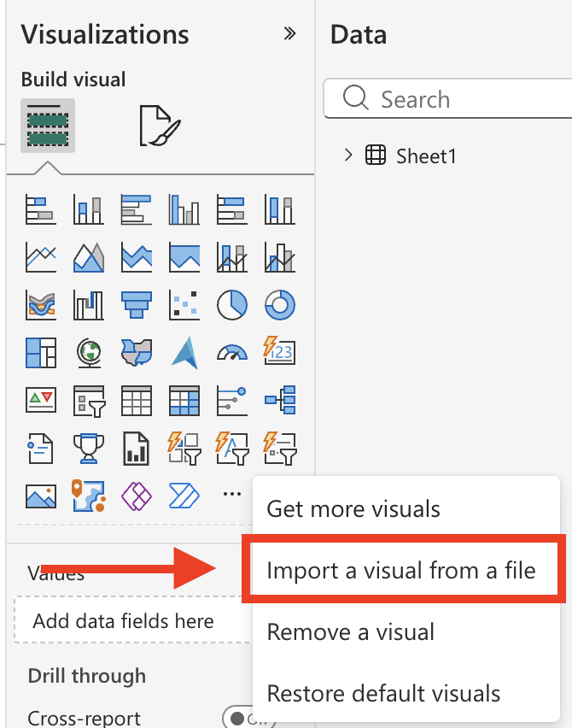Viewport: 572px width, 728px height.
Task: Insert a pie chart visual
Action: click(x=231, y=302)
